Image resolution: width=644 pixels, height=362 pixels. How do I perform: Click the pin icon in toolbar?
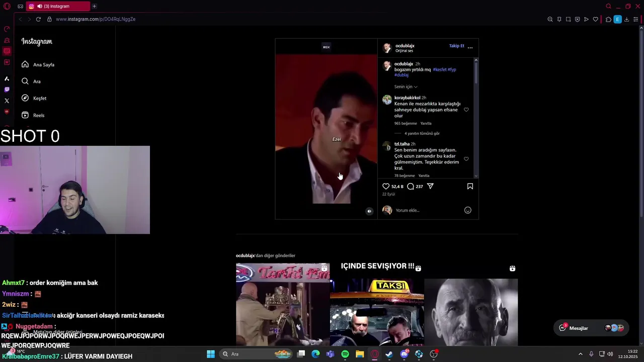559,19
